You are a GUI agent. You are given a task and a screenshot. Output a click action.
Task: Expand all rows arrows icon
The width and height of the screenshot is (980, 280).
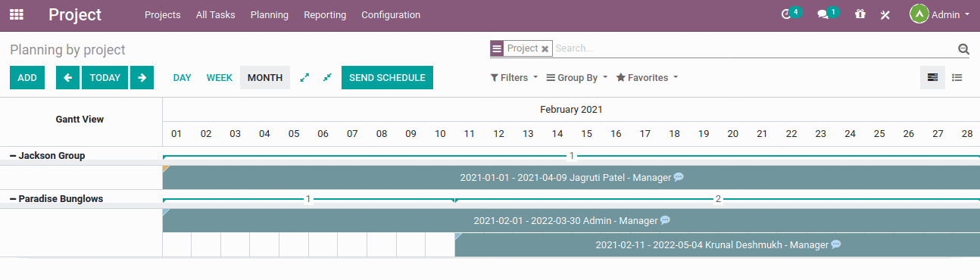(x=304, y=77)
